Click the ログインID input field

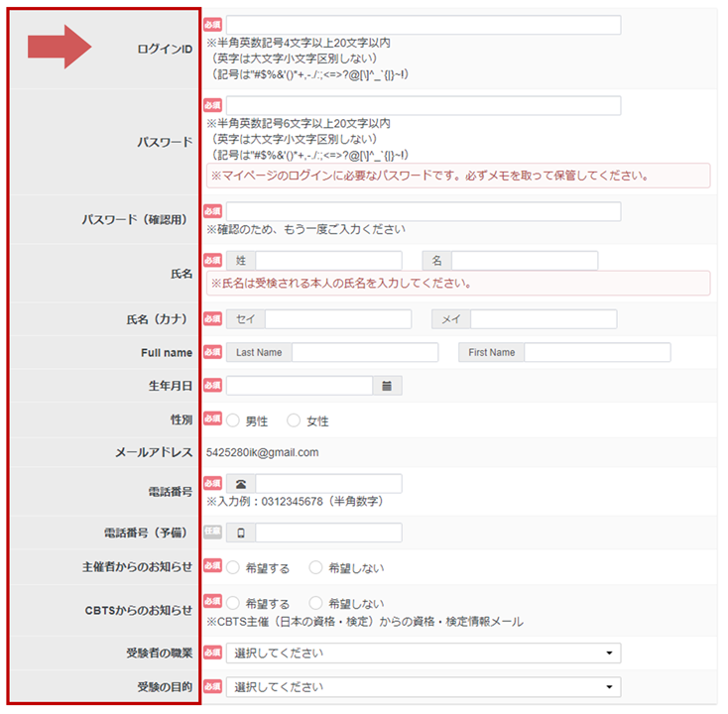[424, 26]
